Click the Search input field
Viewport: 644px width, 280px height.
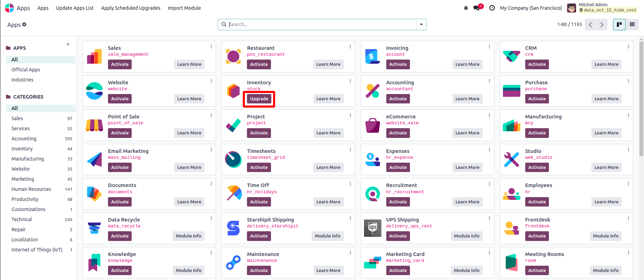point(322,24)
